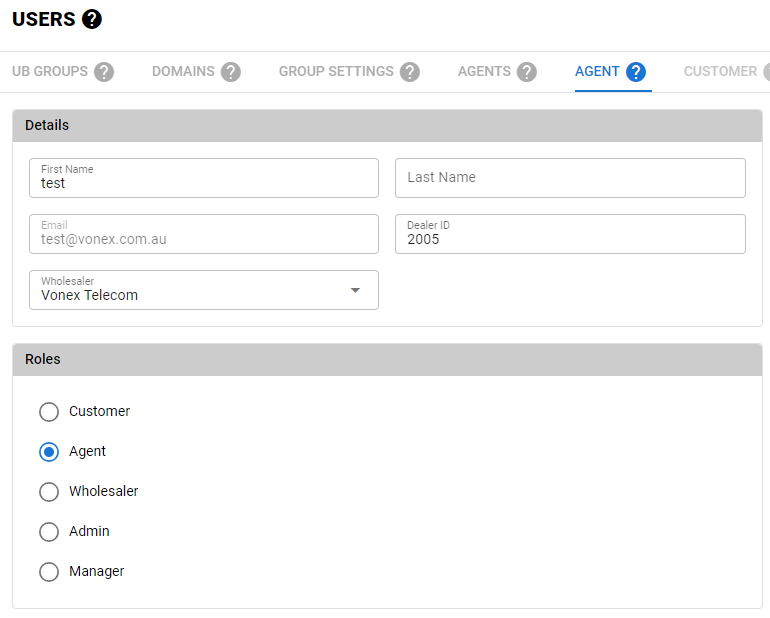Pick the Manager role radio button
The width and height of the screenshot is (770, 618).
tap(49, 572)
